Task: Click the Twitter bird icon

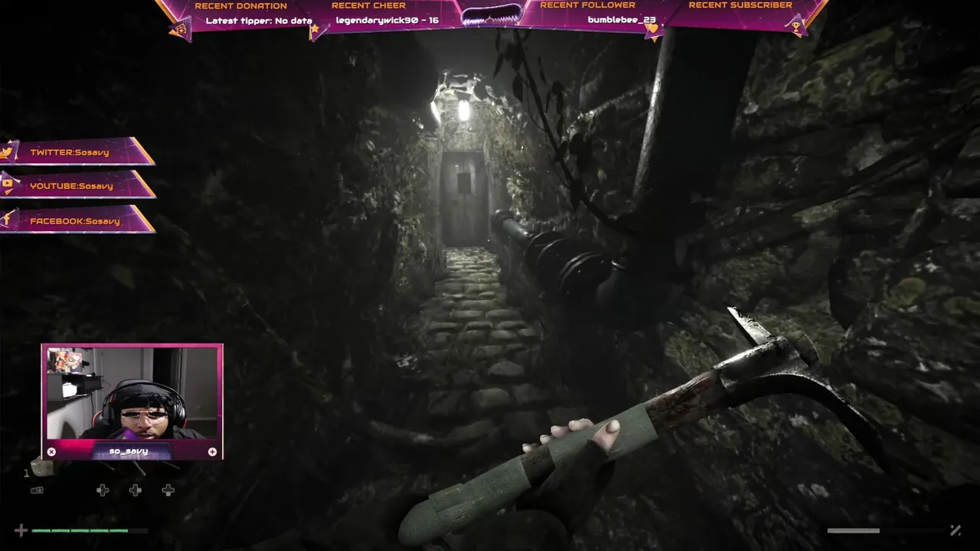Action: click(7, 152)
